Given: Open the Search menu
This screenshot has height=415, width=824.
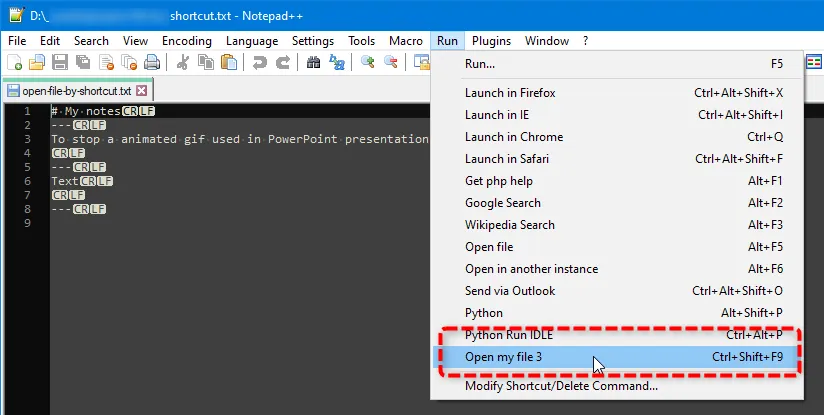Looking at the screenshot, I should point(91,41).
